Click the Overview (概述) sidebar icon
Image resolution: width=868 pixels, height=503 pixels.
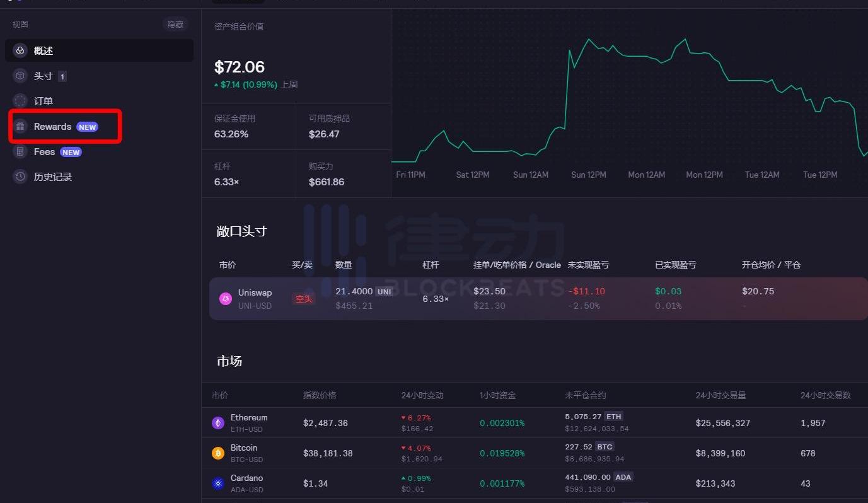[20, 50]
